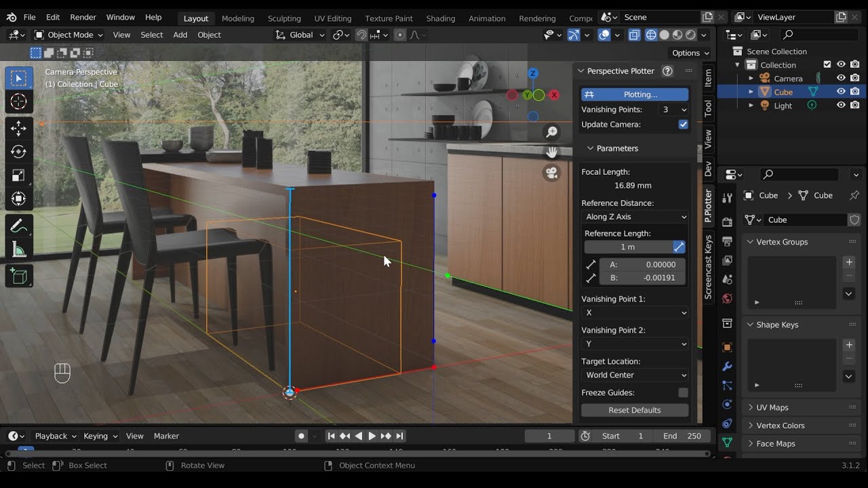Open Perspective Plotter help question-mark icon
Viewport: 868px width, 488px height.
pyautogui.click(x=667, y=70)
